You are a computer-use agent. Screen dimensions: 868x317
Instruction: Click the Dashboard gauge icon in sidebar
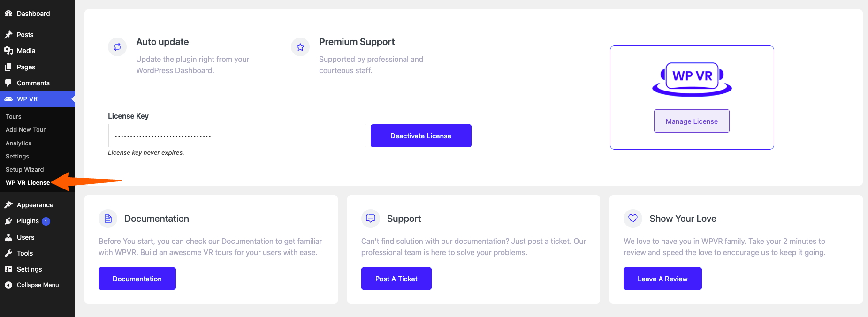point(8,14)
